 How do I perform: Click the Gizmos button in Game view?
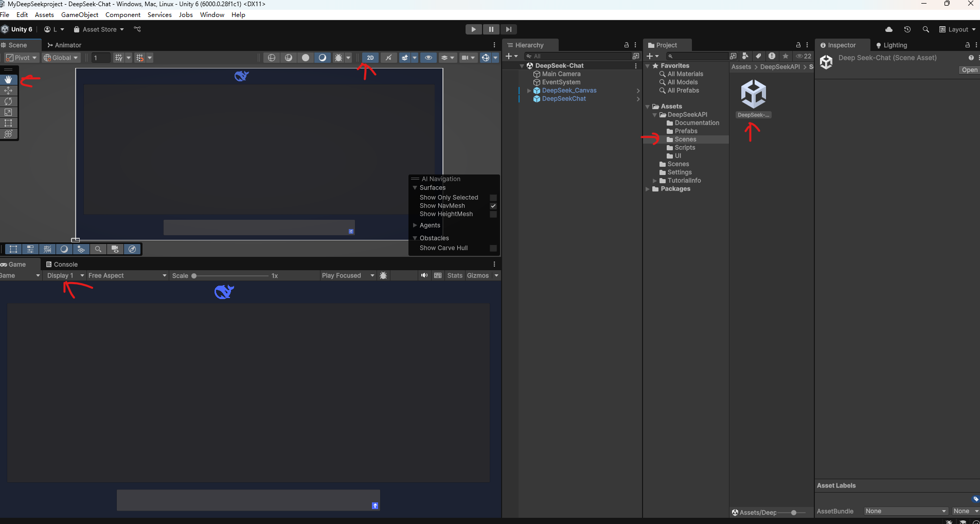pyautogui.click(x=478, y=276)
